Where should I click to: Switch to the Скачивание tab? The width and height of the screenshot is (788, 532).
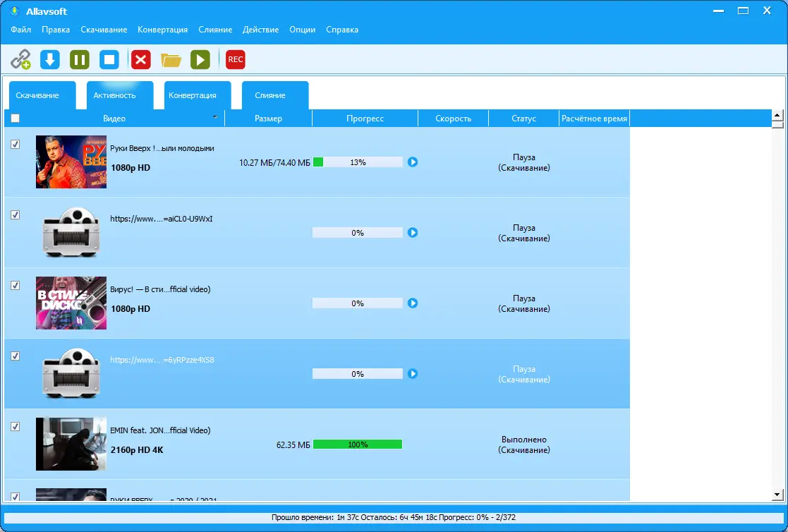42,95
